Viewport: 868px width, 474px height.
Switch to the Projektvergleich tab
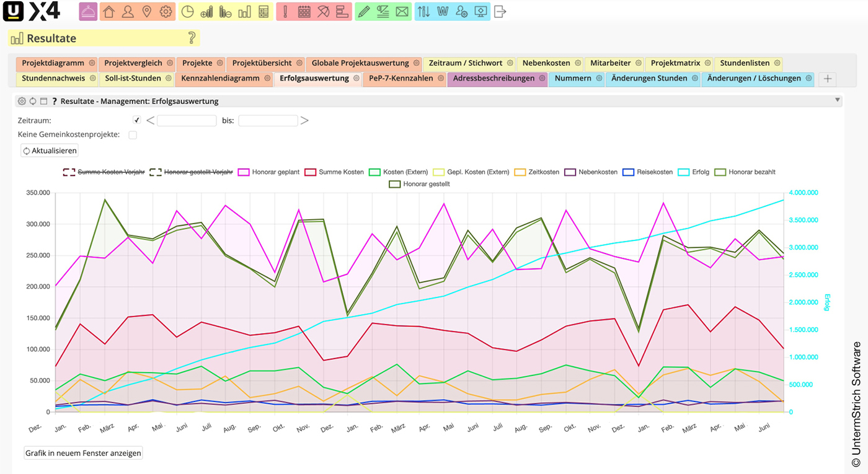[133, 63]
